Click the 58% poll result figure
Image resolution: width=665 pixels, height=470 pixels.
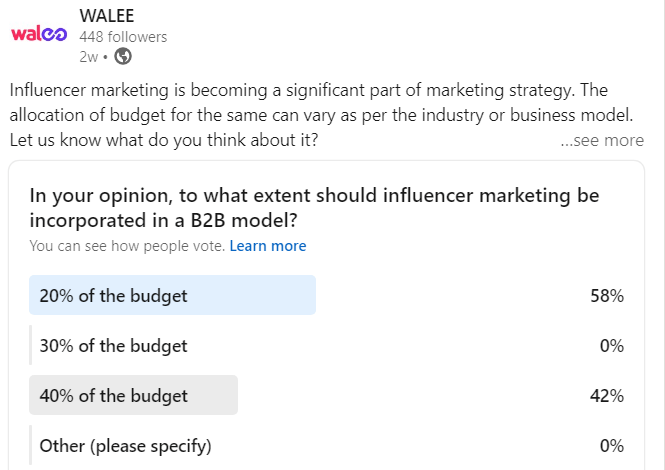[607, 296]
